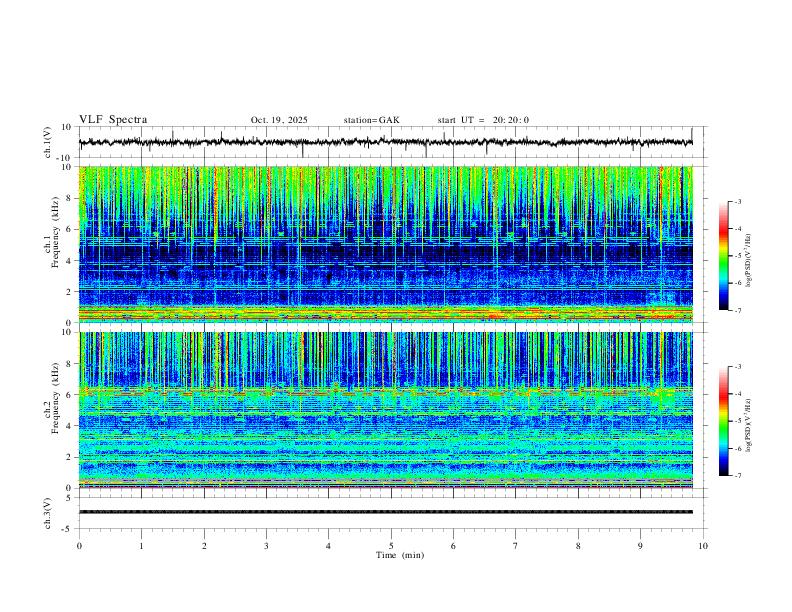Click the 'start UT = 20:20:0' text
Viewport: 792px width, 612px height.
click(x=483, y=120)
